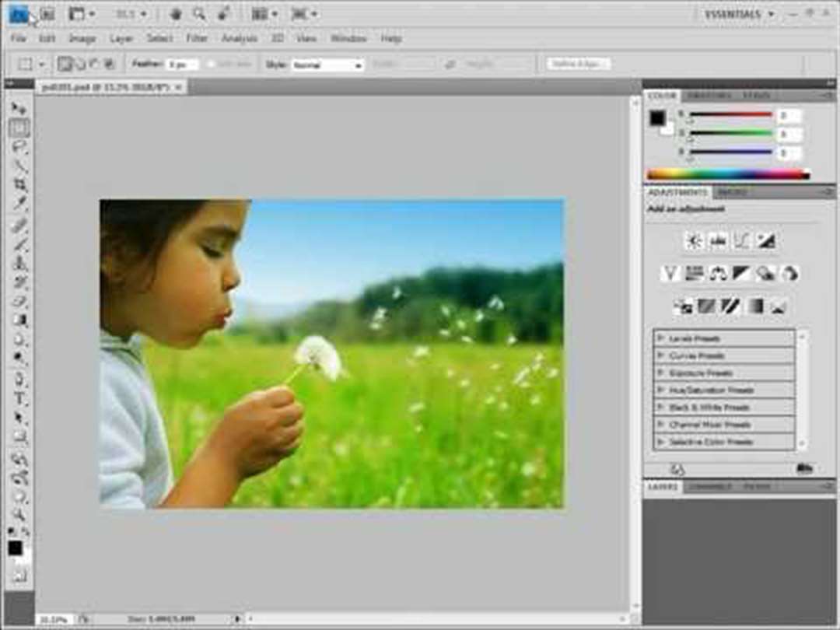Add an Invert adjustment
The image size is (840, 630).
pos(683,306)
